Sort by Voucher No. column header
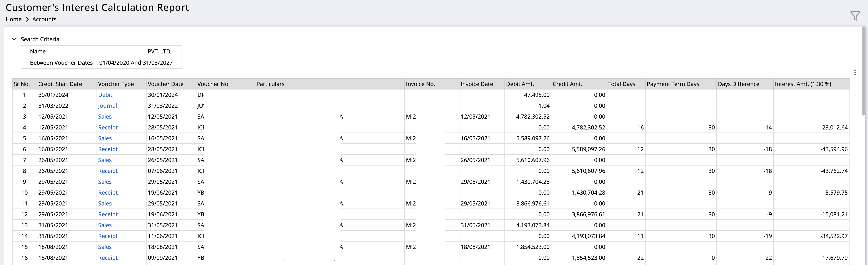The image size is (868, 265). [x=225, y=84]
